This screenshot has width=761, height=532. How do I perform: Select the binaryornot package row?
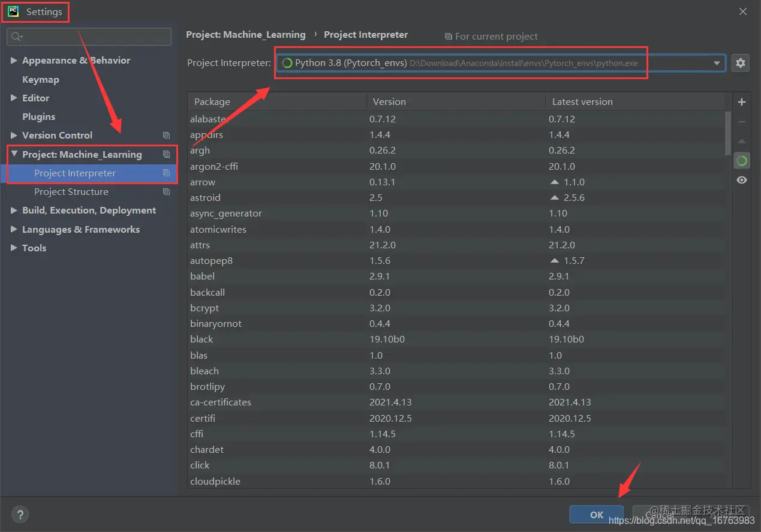456,324
